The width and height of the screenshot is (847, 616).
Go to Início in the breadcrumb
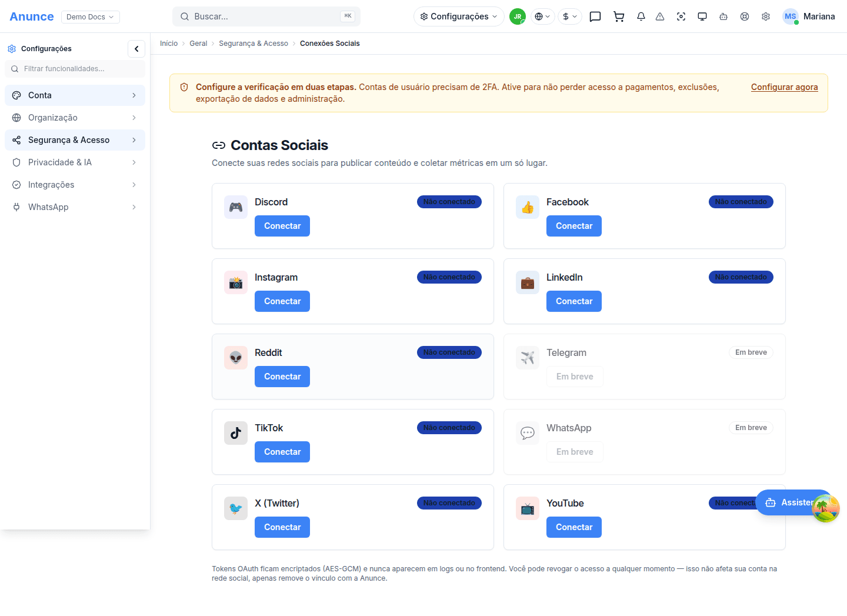click(169, 44)
